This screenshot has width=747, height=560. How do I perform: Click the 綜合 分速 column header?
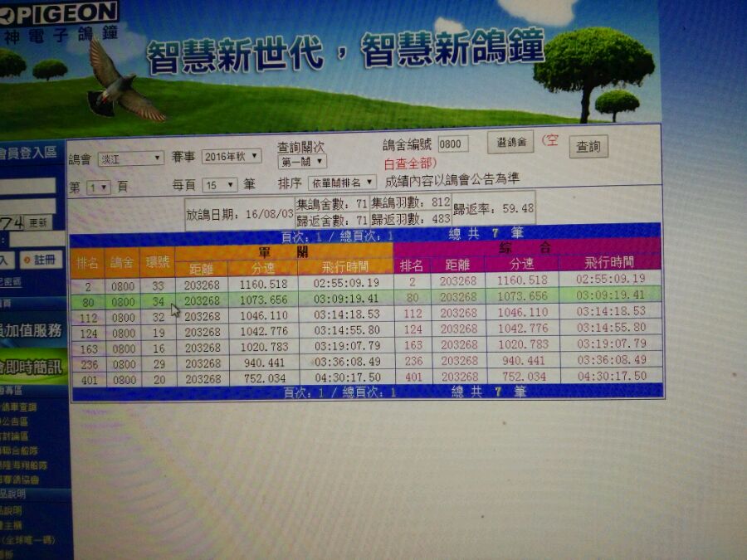point(522,263)
